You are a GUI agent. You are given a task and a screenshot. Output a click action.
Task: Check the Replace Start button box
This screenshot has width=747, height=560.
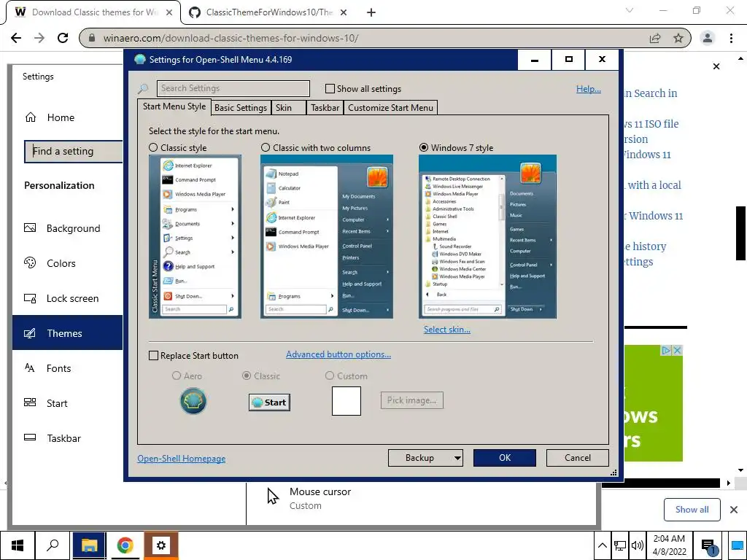point(153,356)
